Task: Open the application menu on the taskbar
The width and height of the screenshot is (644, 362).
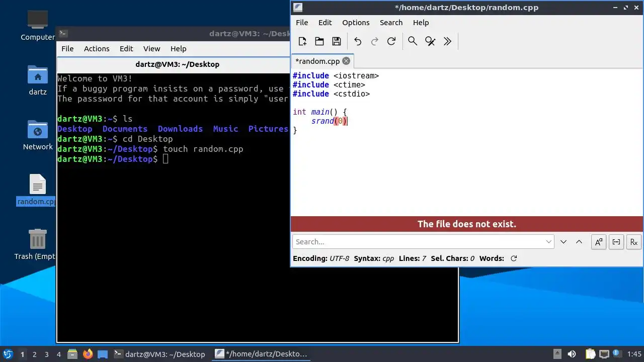Action: pyautogui.click(x=8, y=354)
